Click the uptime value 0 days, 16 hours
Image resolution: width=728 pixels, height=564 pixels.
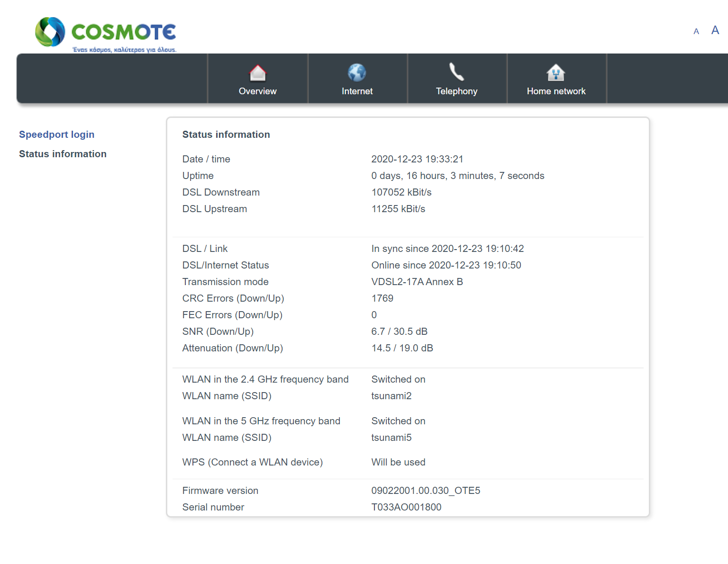[x=458, y=176]
